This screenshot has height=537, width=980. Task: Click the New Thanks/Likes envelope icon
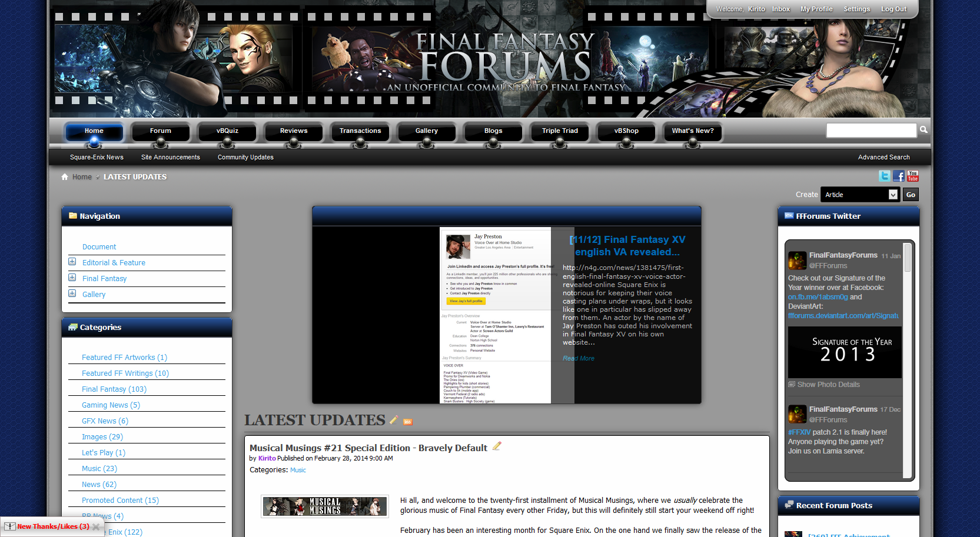pyautogui.click(x=9, y=526)
